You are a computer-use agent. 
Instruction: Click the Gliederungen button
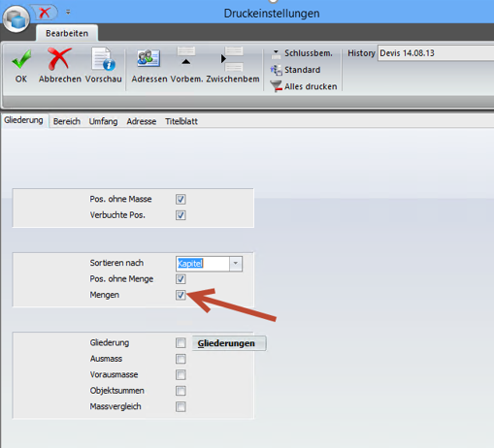coord(229,343)
